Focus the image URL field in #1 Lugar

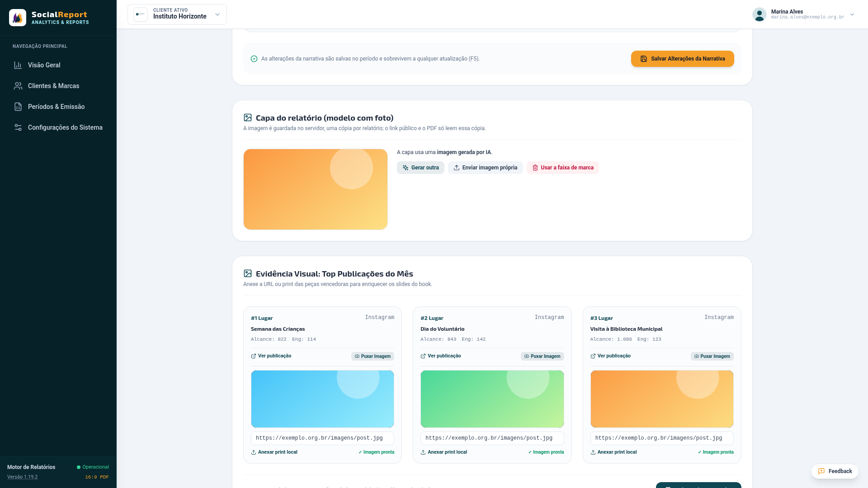tap(322, 438)
